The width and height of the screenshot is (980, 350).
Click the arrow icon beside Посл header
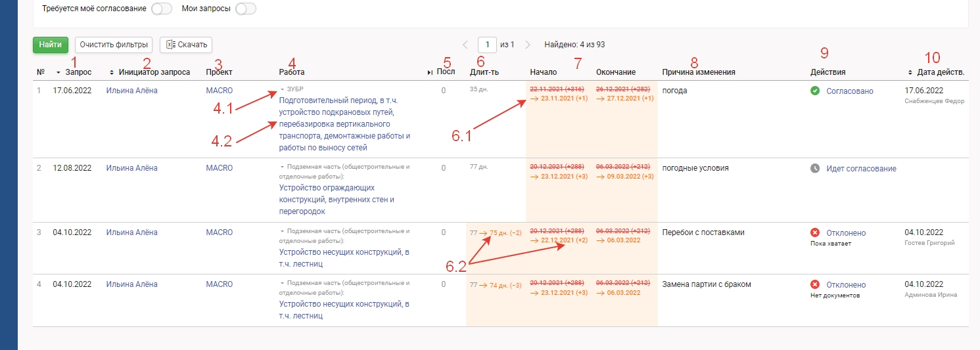pos(430,72)
